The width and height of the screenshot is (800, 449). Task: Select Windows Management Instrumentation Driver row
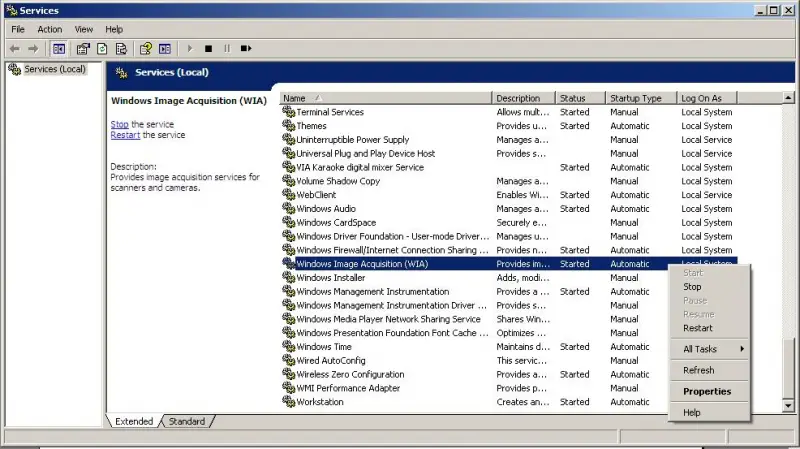pos(474,305)
